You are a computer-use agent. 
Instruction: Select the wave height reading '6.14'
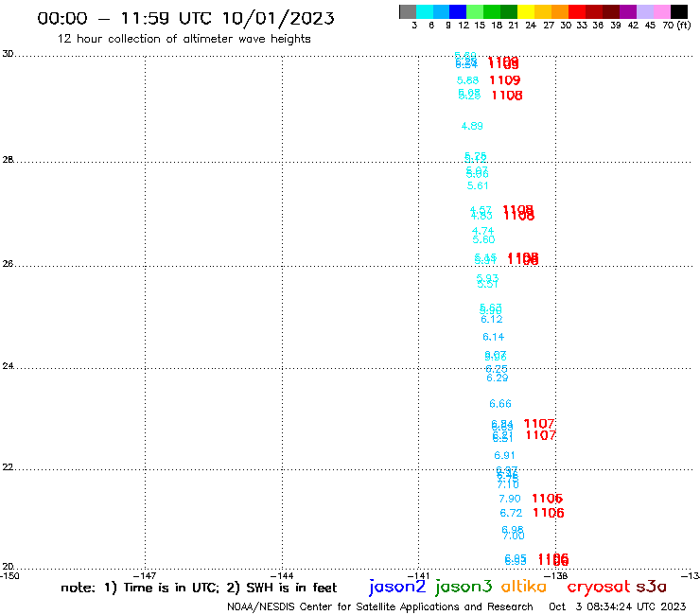pos(493,337)
